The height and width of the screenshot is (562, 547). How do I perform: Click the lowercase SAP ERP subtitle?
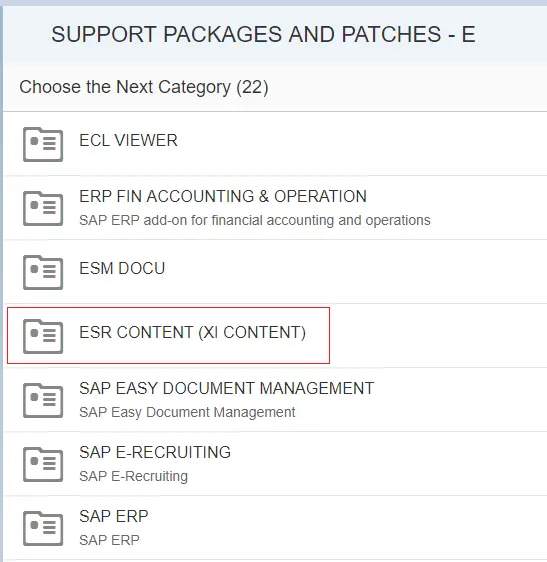click(x=109, y=540)
